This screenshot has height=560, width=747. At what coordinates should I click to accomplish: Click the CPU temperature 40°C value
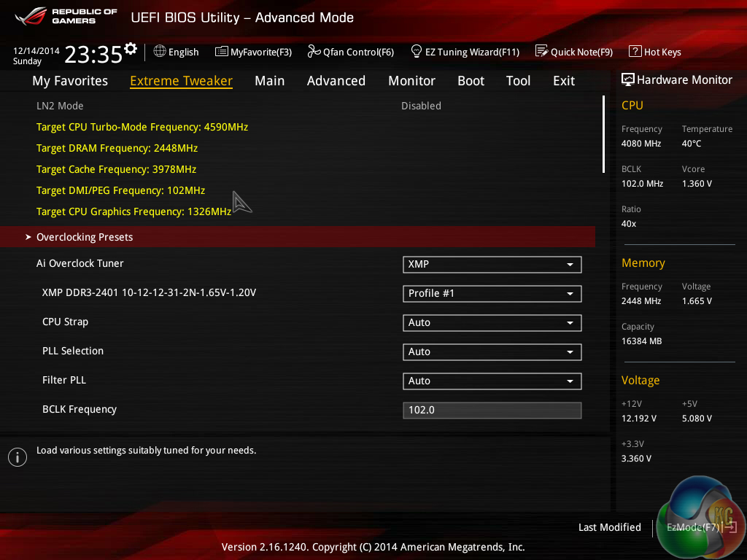point(692,144)
